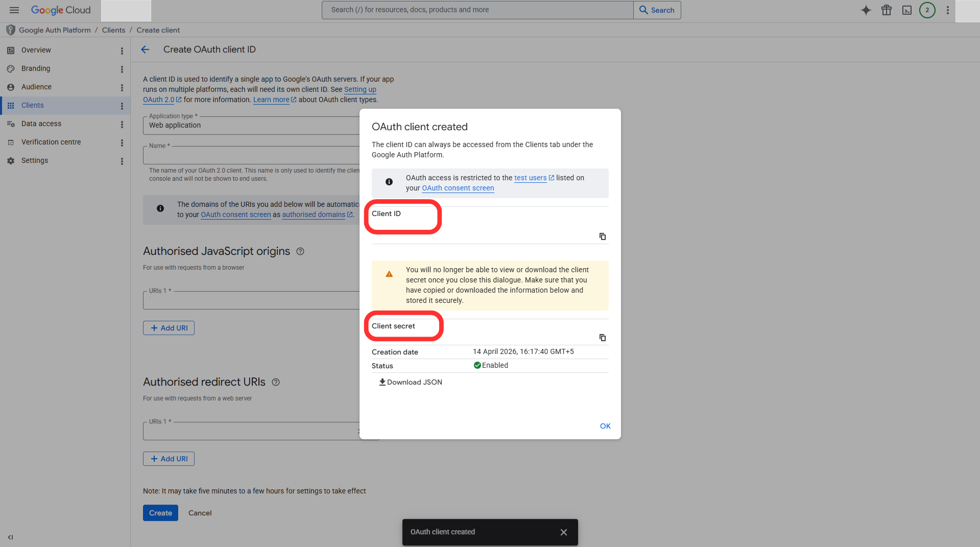Copy the Client ID to clipboard

pyautogui.click(x=603, y=236)
